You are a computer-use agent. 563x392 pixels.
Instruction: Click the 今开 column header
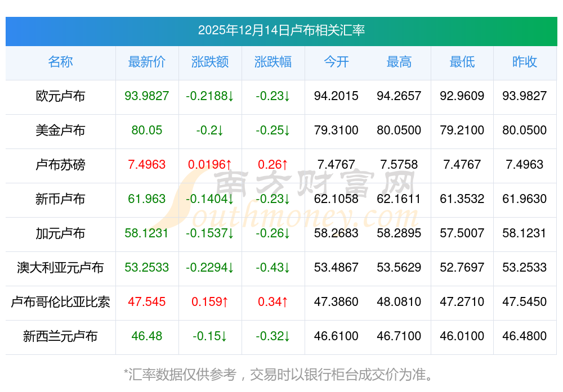(336, 62)
